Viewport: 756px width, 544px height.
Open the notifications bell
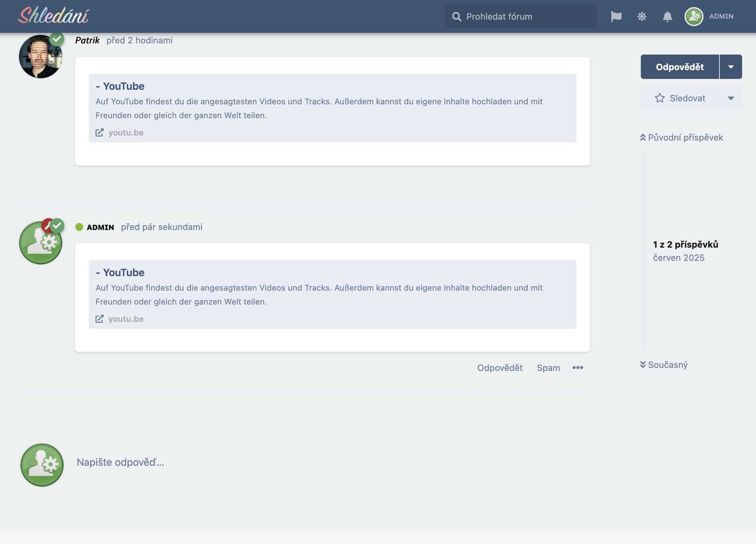667,16
